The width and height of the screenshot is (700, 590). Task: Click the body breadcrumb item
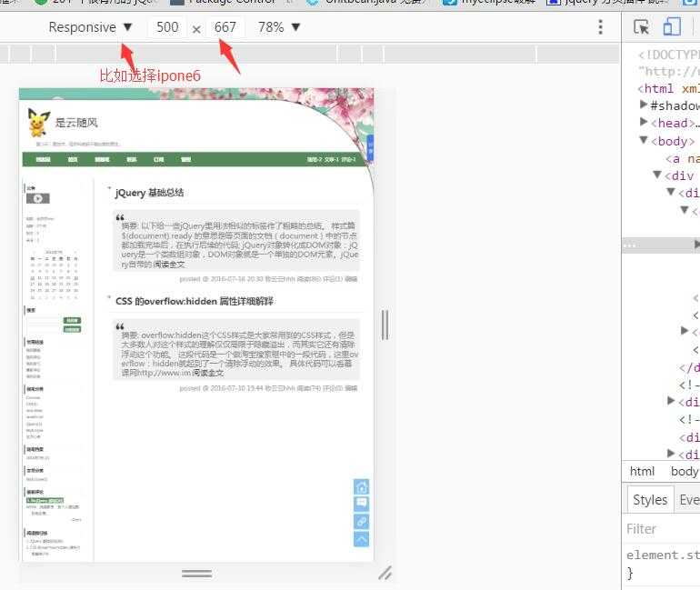[685, 472]
